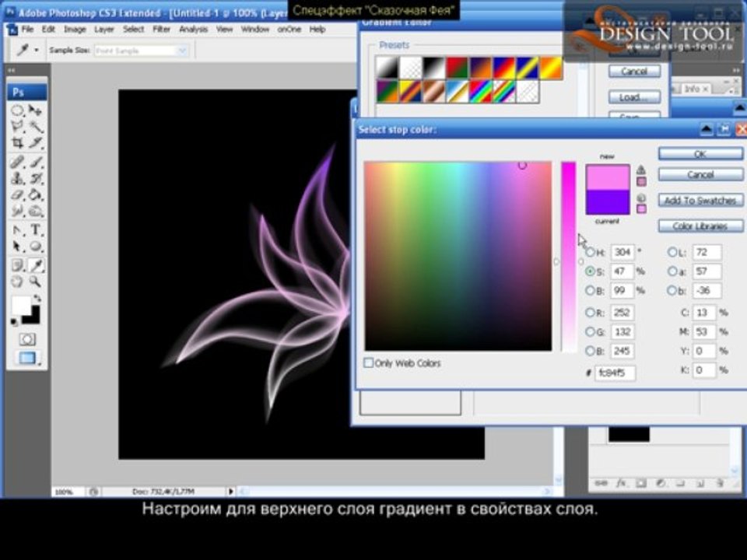Select the Paint Bucket tool
Viewport: 747px width, 560px height.
click(36, 194)
